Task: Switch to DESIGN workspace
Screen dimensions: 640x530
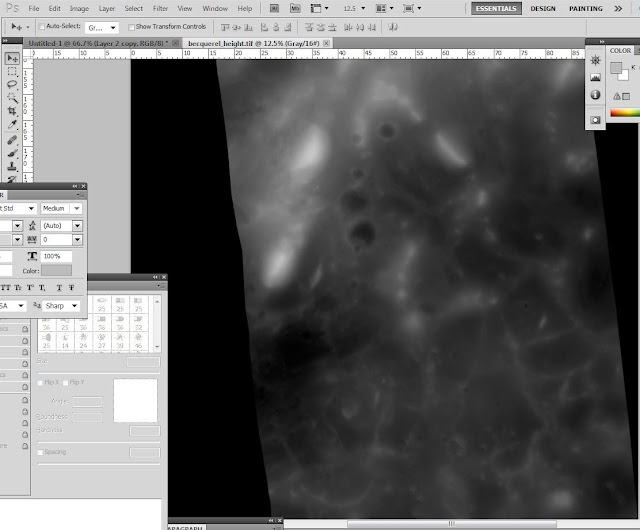Action: [x=543, y=8]
